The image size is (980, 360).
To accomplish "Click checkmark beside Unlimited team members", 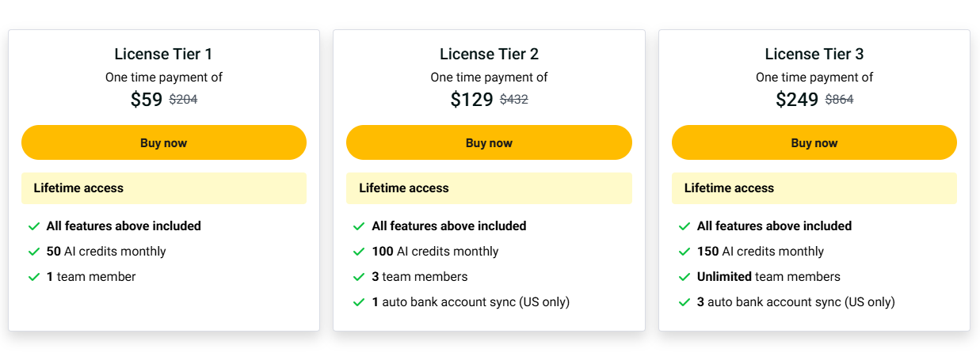I will (x=684, y=277).
